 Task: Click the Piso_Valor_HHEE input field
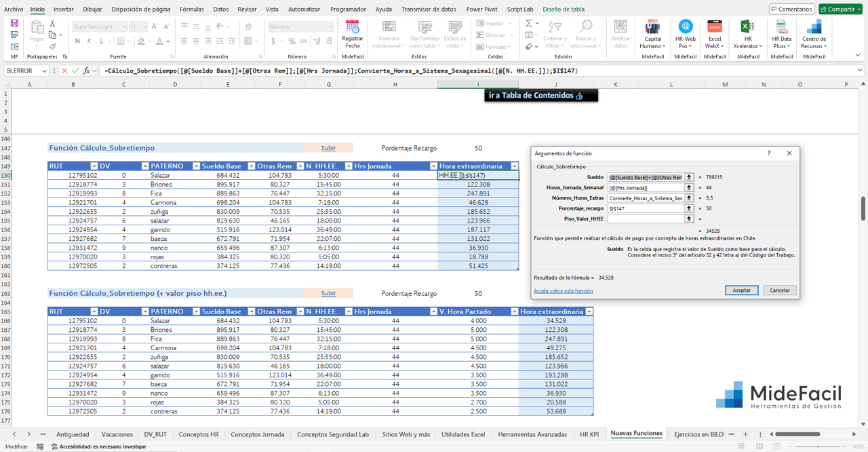pos(645,219)
